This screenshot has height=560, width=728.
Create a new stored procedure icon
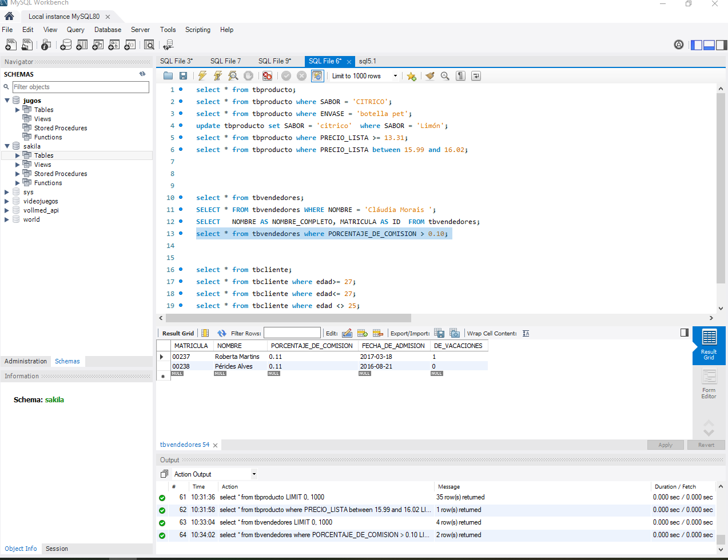tap(114, 45)
